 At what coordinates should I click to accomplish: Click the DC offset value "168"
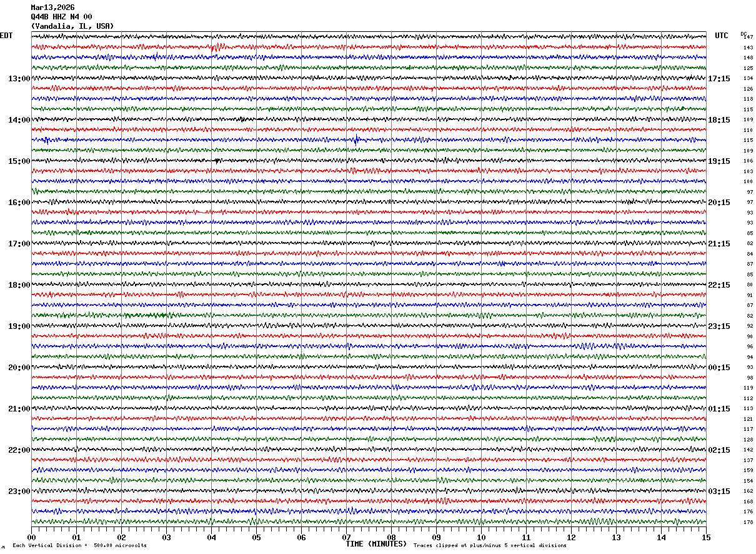749,501
